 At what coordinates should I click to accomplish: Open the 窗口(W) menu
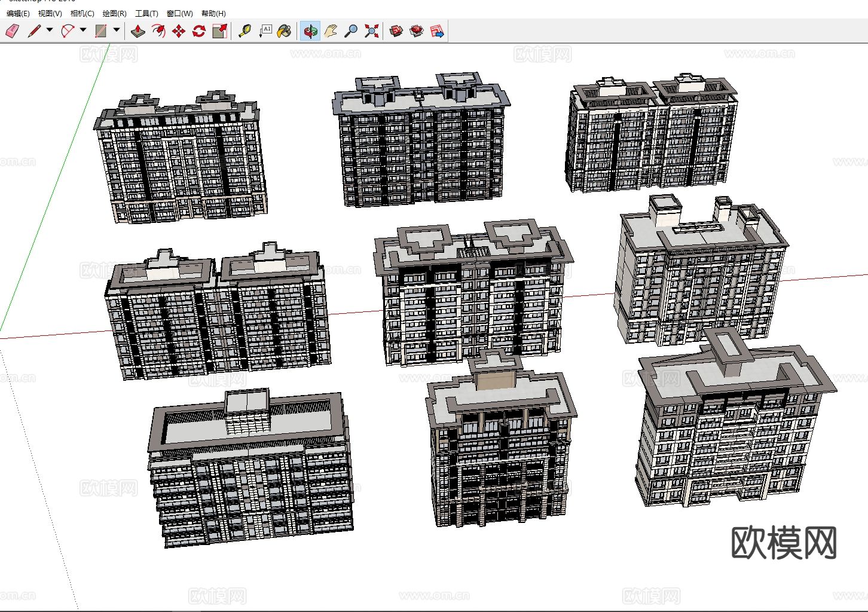point(179,13)
